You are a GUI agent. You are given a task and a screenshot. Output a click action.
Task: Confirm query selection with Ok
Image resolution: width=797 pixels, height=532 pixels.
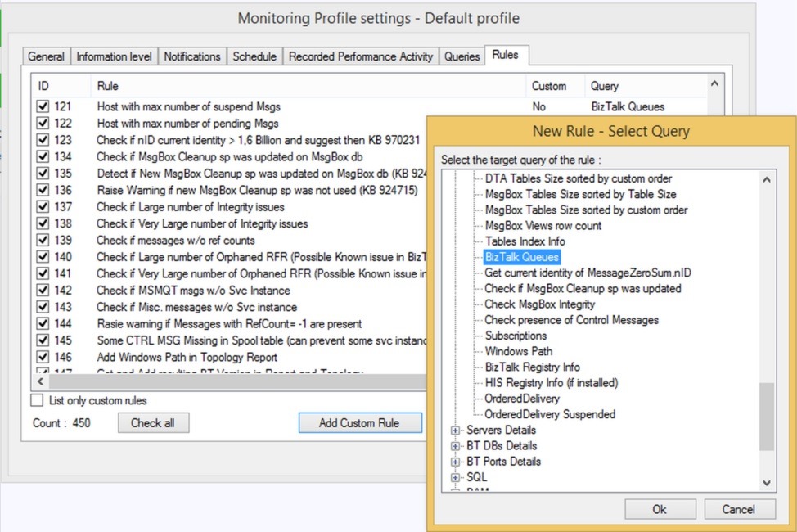(660, 509)
